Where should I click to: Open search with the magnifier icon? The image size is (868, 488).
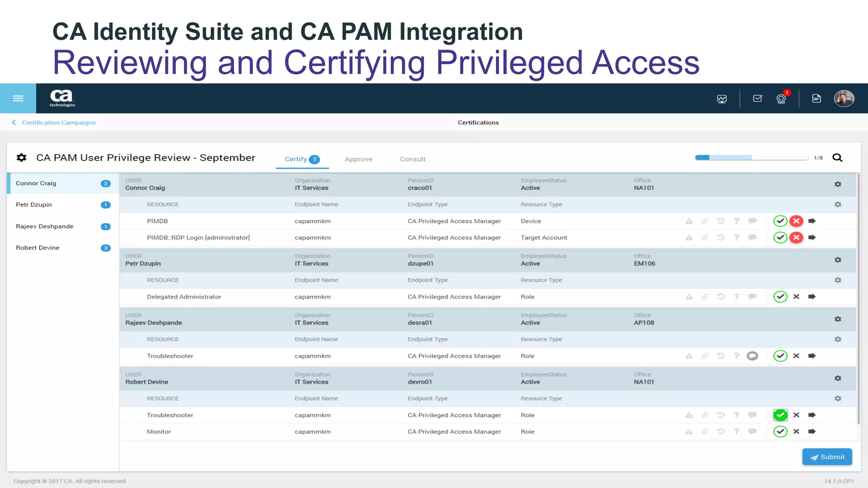(x=837, y=158)
